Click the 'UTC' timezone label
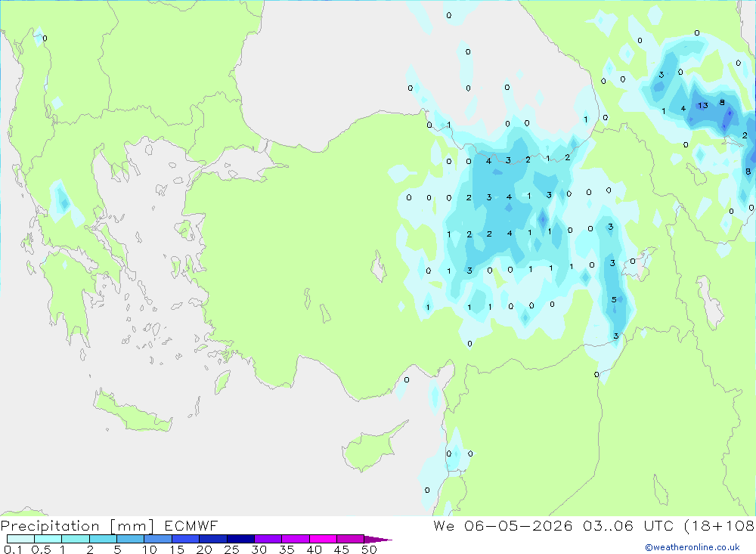The width and height of the screenshot is (756, 554). (658, 526)
